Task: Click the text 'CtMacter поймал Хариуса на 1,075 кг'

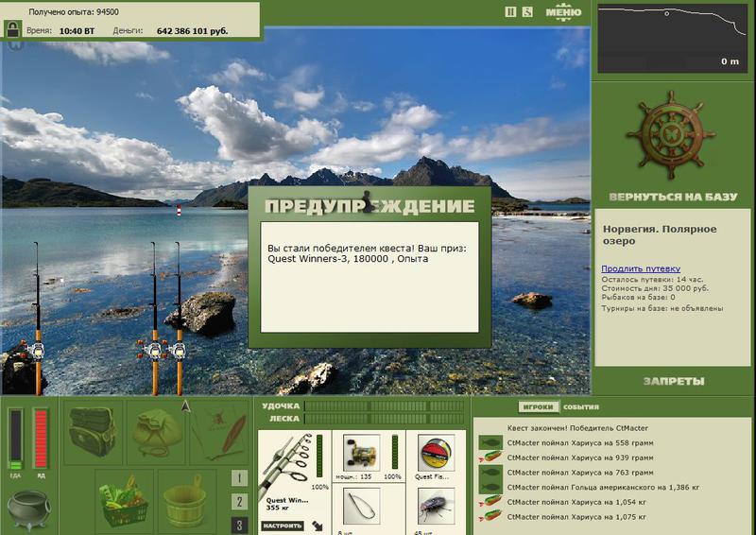Action: 576,517
